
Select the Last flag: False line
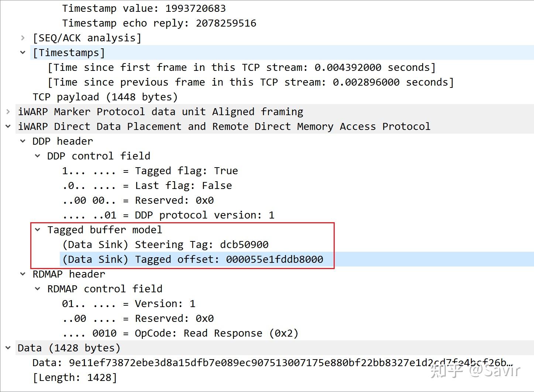[x=147, y=185]
